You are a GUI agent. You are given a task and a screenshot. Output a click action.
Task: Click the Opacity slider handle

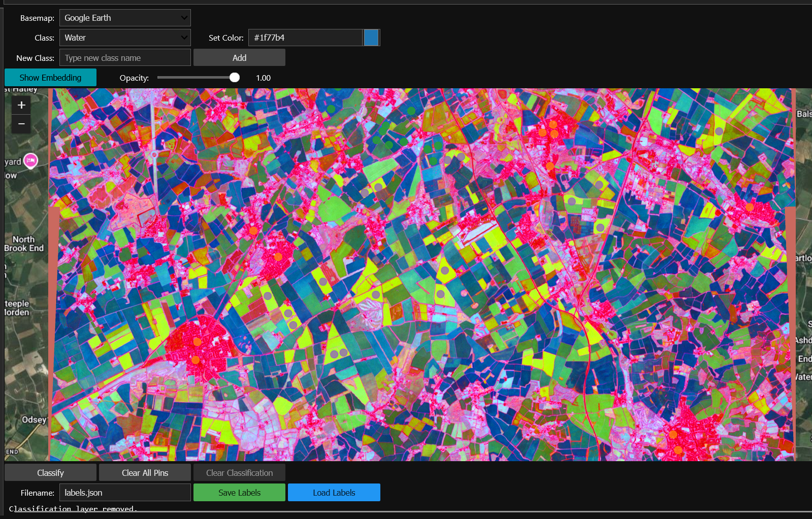point(234,78)
